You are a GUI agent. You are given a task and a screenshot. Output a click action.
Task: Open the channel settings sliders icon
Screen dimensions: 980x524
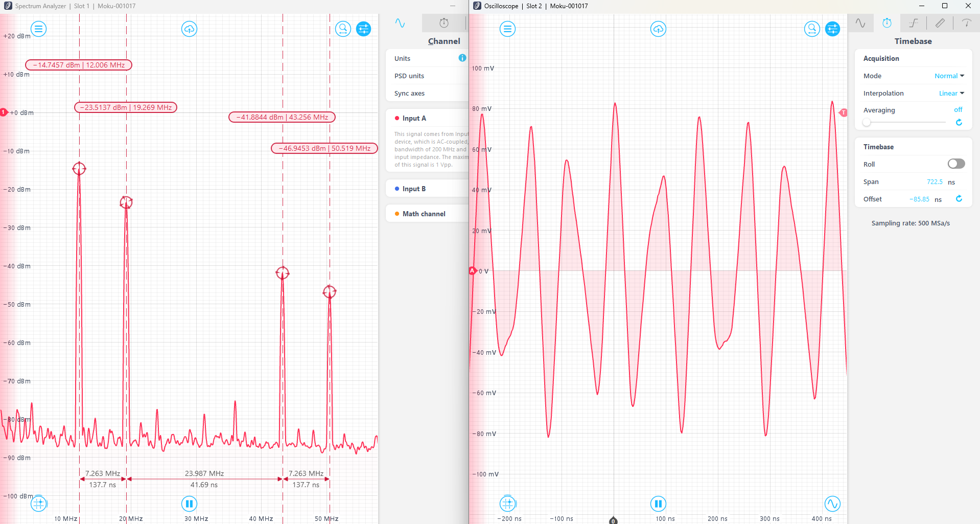pyautogui.click(x=363, y=29)
